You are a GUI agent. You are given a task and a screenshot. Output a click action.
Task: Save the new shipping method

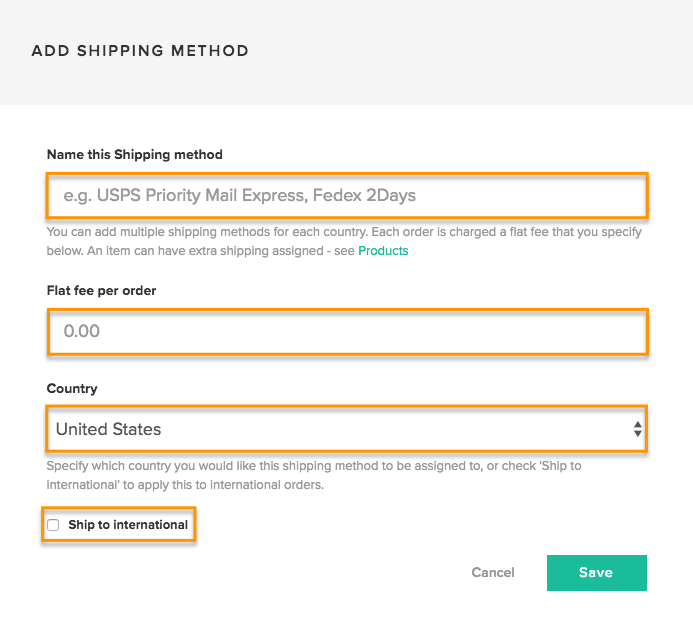[x=597, y=573]
